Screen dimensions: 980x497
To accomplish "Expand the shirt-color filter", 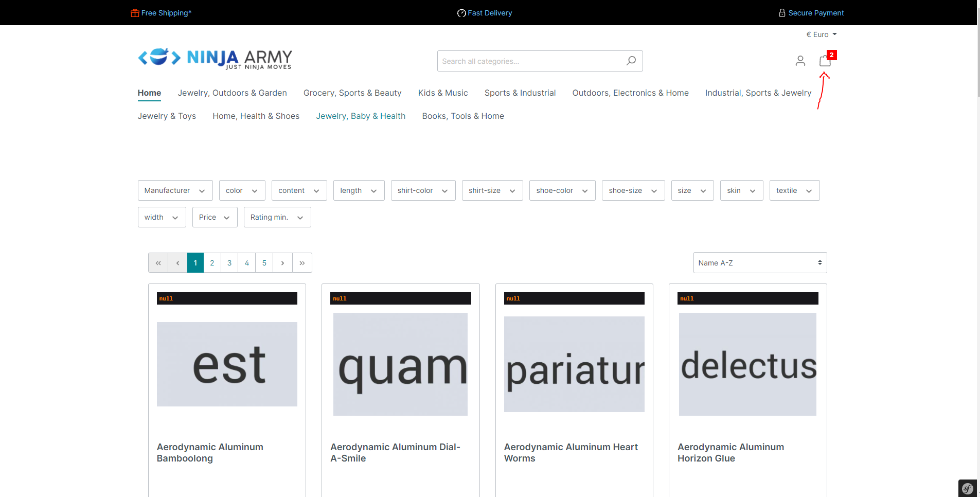I will [423, 190].
